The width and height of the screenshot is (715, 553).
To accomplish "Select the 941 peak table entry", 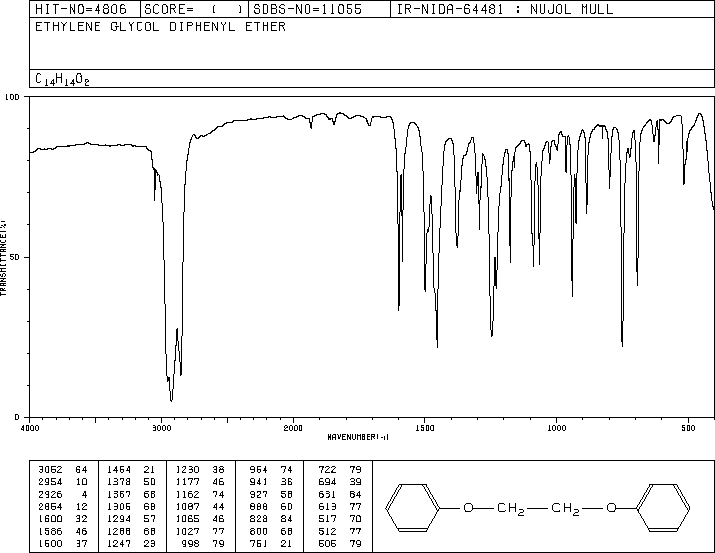I will 271,482.
